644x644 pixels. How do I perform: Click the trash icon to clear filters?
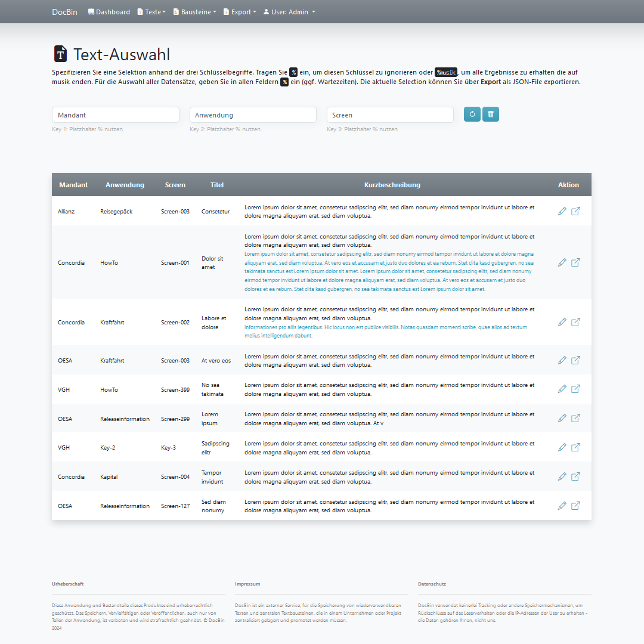tap(491, 114)
